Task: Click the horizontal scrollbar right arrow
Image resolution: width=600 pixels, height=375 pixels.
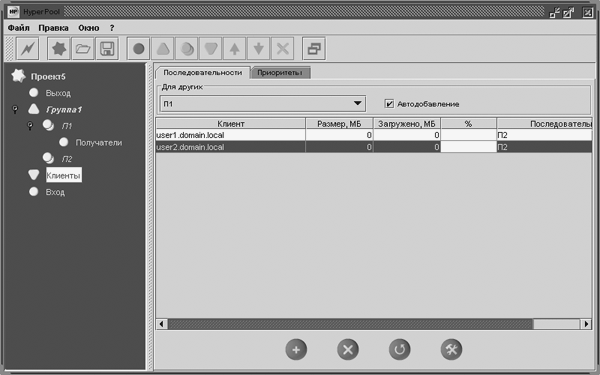Action: click(x=586, y=324)
